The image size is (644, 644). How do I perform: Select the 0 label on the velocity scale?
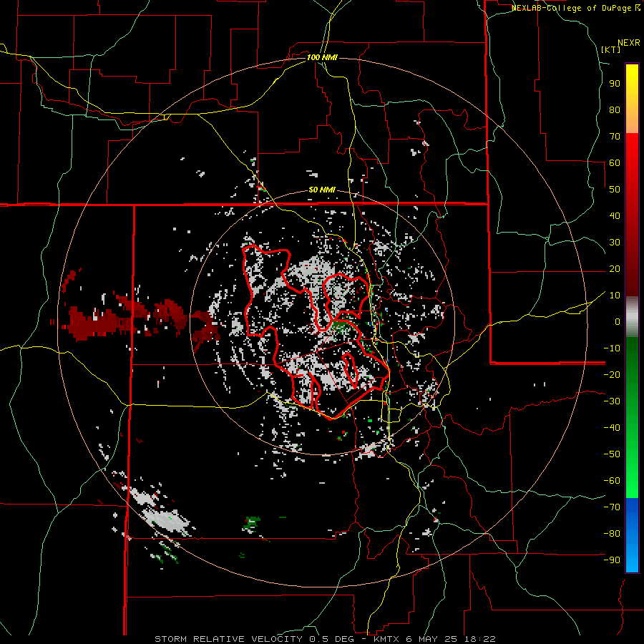click(x=618, y=321)
